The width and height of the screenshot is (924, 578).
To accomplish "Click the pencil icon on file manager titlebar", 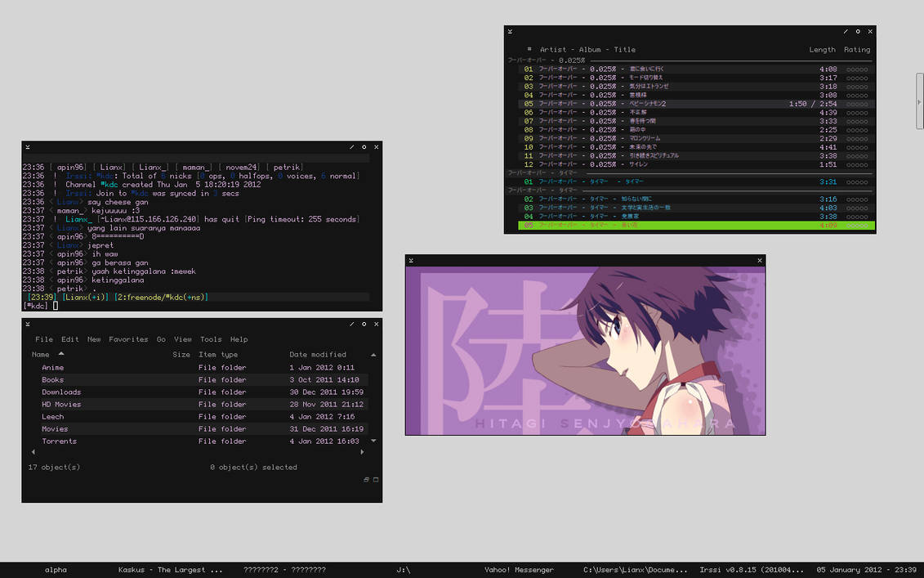I will [x=352, y=324].
